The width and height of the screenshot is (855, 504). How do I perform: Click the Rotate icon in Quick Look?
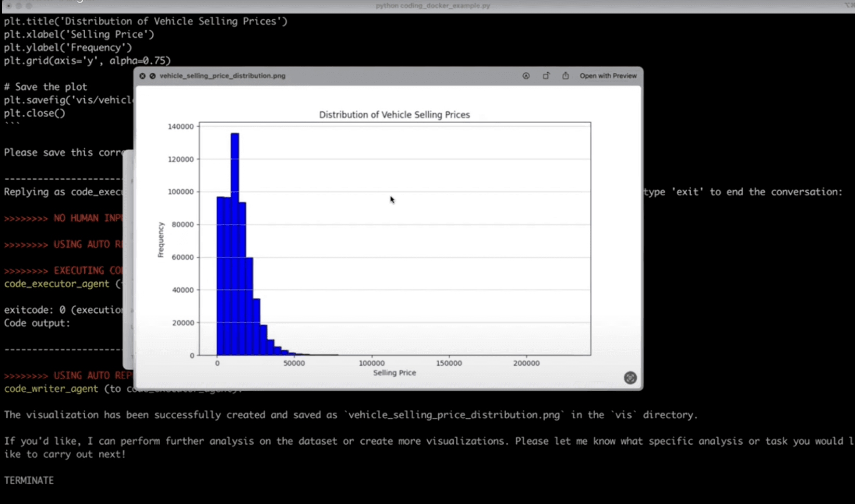coord(546,76)
